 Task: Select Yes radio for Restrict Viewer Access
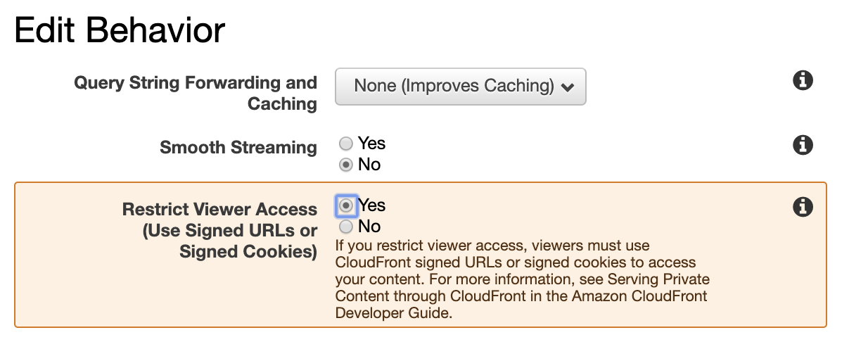346,205
